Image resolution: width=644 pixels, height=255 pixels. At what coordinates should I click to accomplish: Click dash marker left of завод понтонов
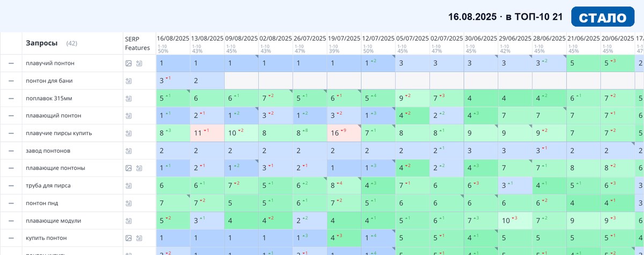click(11, 151)
